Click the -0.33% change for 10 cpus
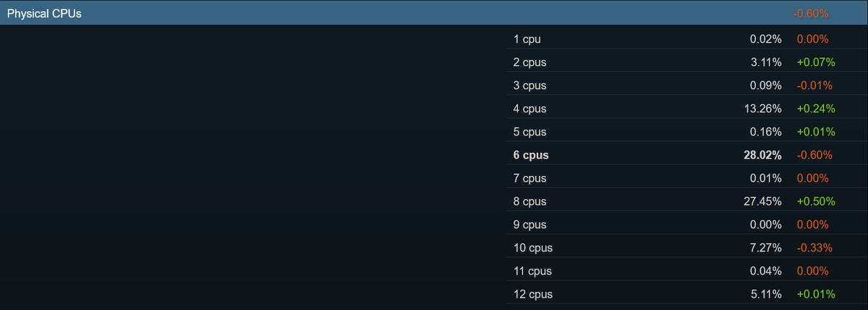 coord(814,248)
